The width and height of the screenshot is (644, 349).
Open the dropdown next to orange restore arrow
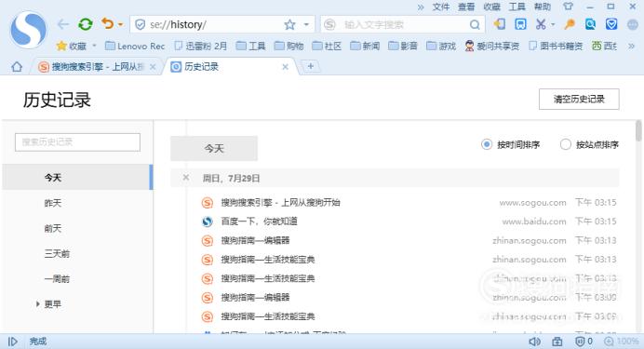click(120, 24)
